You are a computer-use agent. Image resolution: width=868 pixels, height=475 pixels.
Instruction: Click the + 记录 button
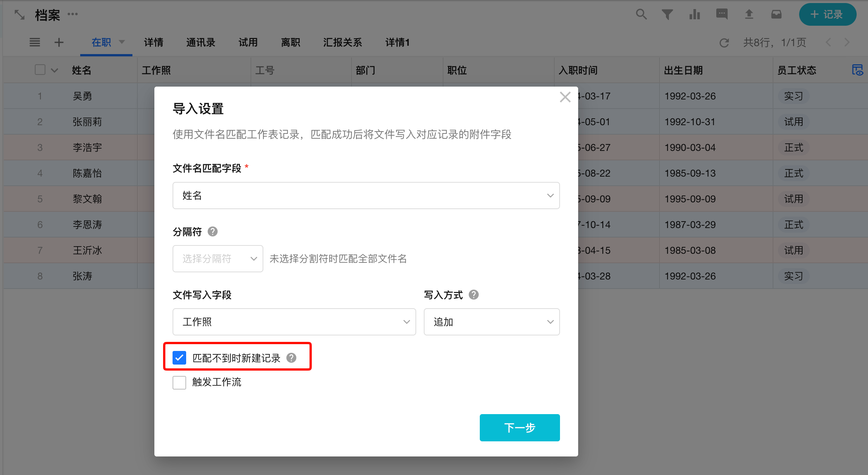tap(827, 14)
